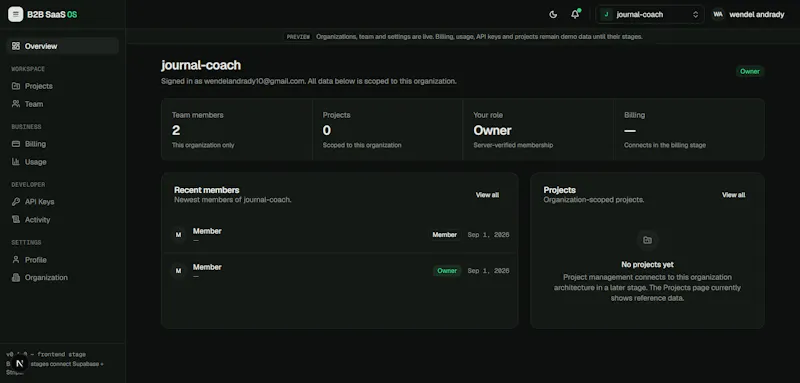This screenshot has height=383, width=800.
Task: Click the M avatar in the Owner row
Action: 179,271
